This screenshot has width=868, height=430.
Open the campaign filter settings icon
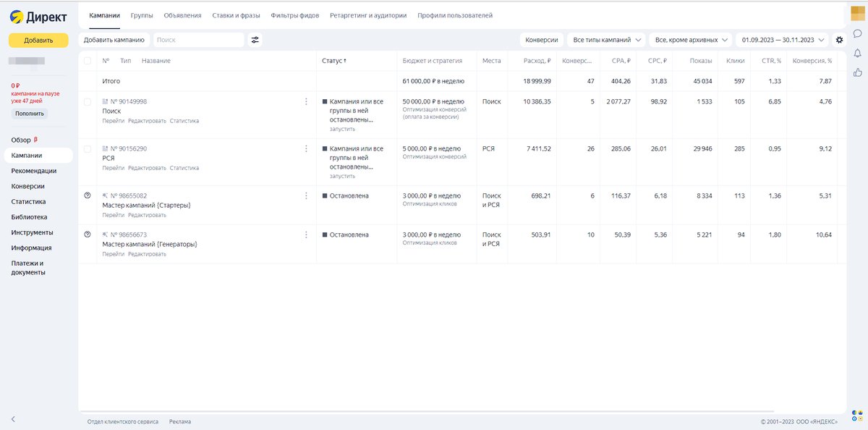click(255, 40)
